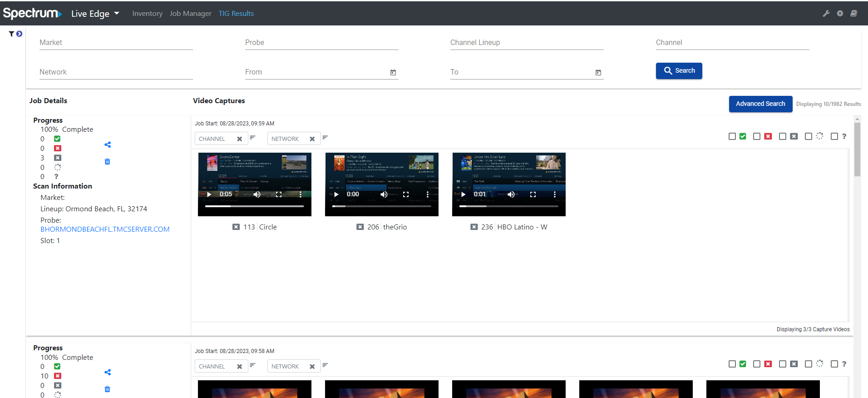Click the filter funnel icon
The height and width of the screenshot is (398, 868).
click(x=11, y=34)
